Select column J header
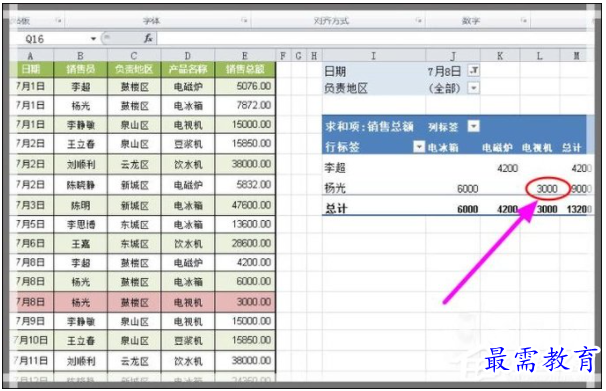 (x=453, y=56)
